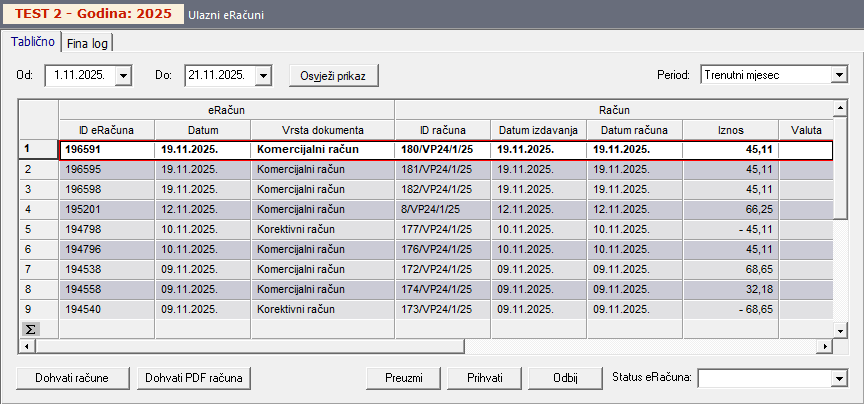864x404 pixels.
Task: Open the 'Do' end date dropdown
Action: click(x=263, y=75)
